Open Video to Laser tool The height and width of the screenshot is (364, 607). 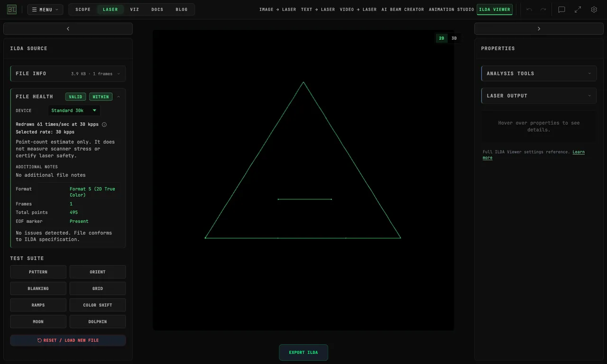tap(358, 9)
